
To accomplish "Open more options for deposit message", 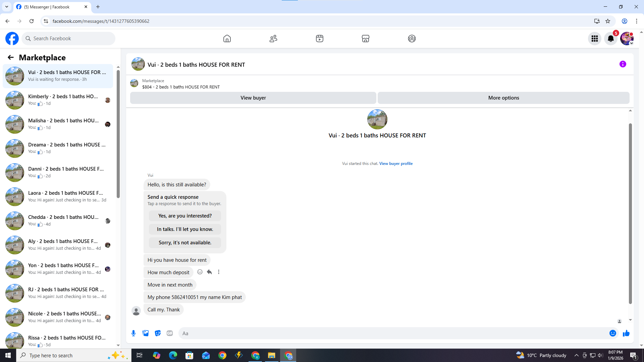I will [x=219, y=272].
